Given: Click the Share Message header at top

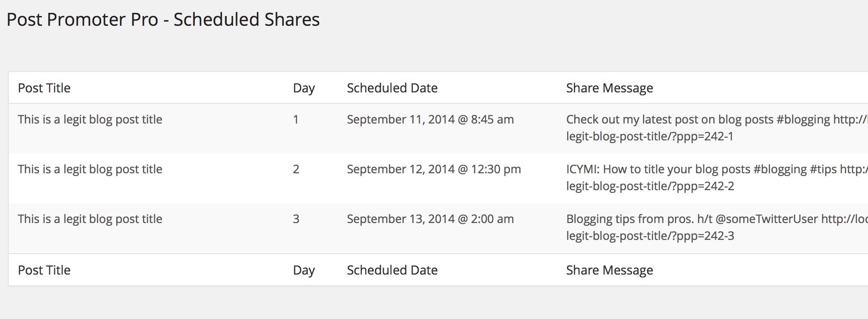Looking at the screenshot, I should pos(609,88).
